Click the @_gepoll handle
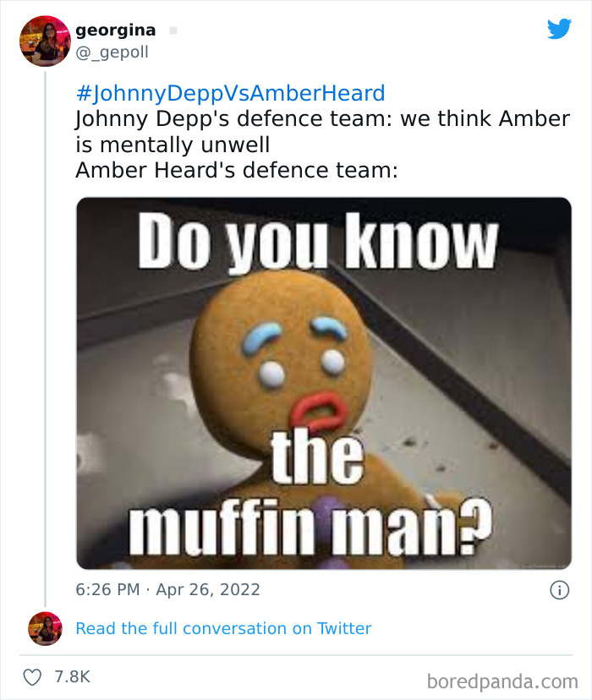 [112, 52]
